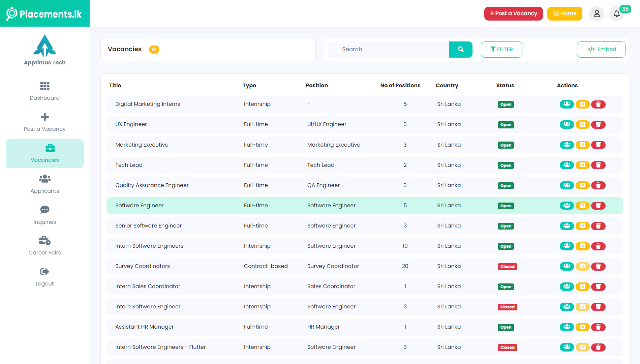Open the Embed code panel
640x364 pixels.
coord(601,50)
